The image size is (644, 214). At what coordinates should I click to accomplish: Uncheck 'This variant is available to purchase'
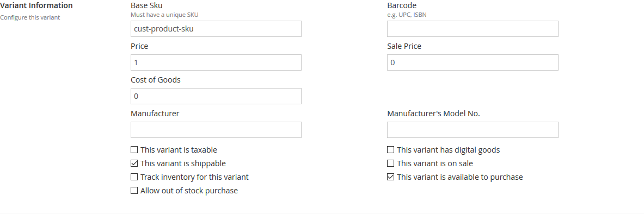point(390,177)
